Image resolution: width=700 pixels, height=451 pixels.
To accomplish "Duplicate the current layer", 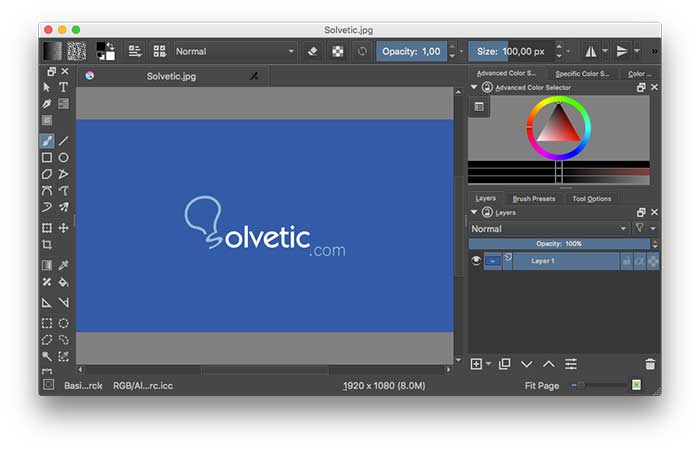I will point(504,364).
